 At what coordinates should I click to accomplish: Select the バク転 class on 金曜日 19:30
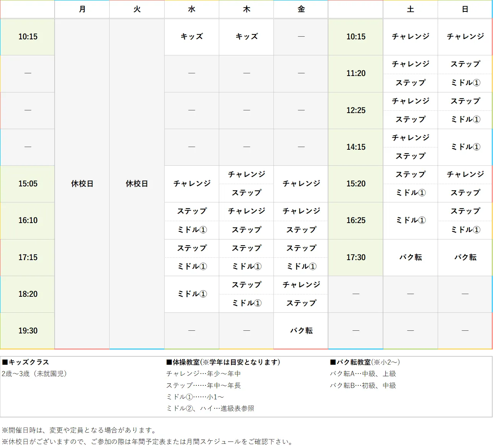pyautogui.click(x=301, y=330)
